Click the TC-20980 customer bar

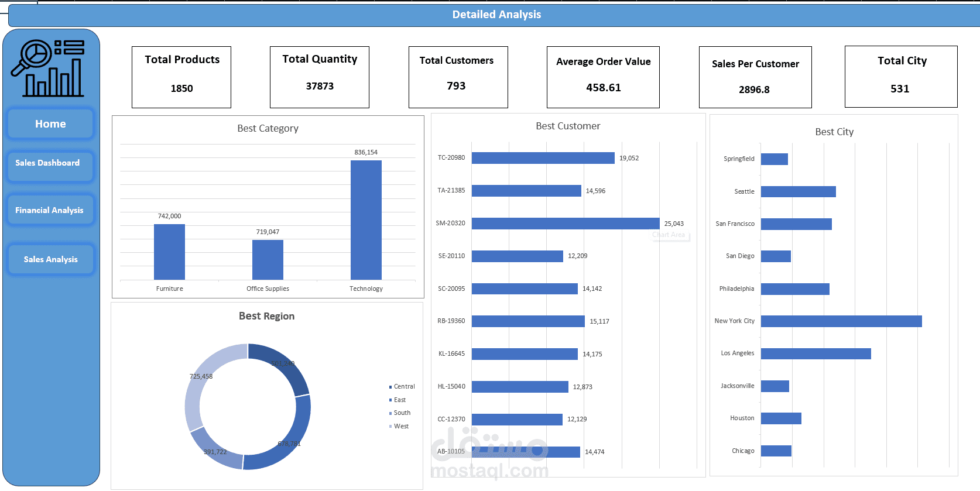[543, 158]
